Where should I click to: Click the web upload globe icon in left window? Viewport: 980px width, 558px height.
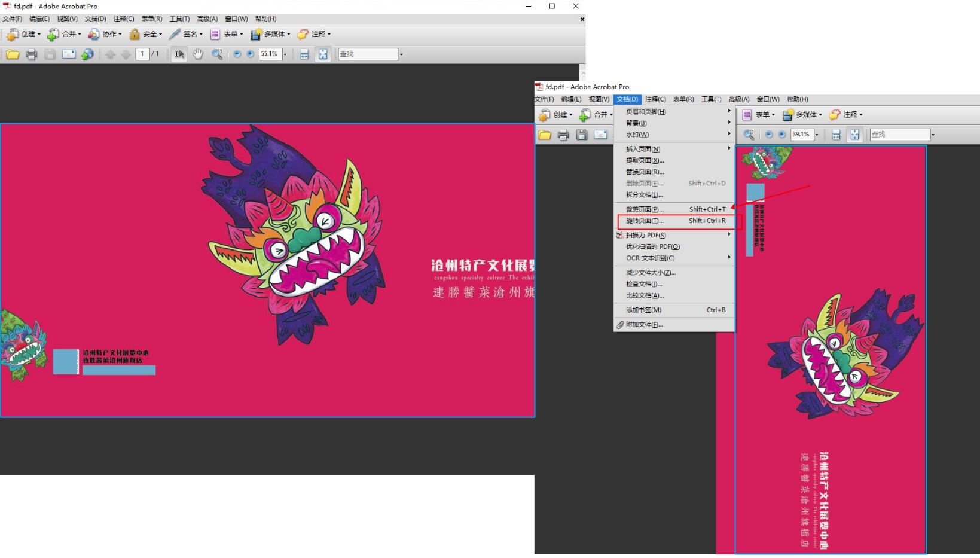(x=87, y=54)
